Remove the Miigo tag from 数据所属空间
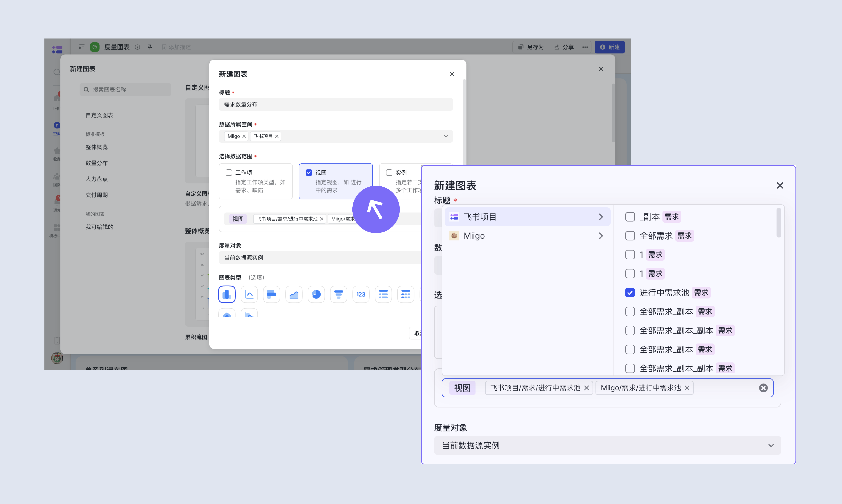The image size is (842, 504). point(244,136)
